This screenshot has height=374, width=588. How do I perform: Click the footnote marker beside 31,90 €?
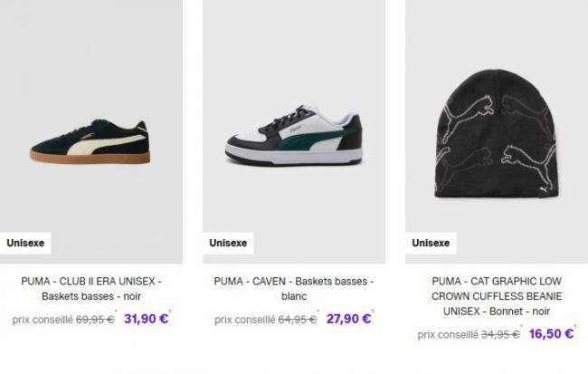pos(169,312)
